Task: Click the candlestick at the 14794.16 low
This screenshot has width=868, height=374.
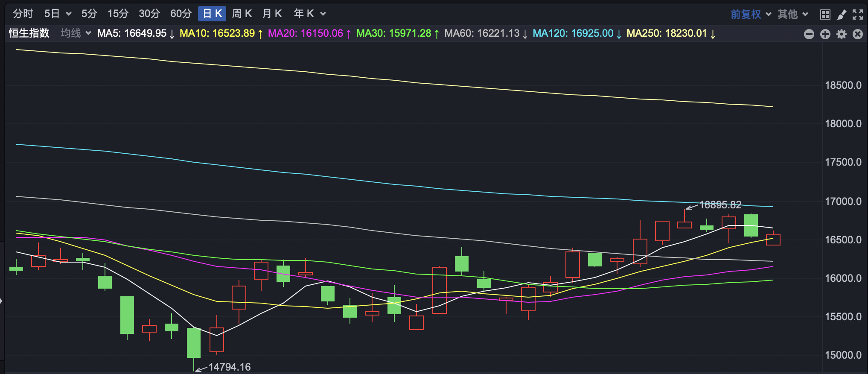Action: [194, 342]
